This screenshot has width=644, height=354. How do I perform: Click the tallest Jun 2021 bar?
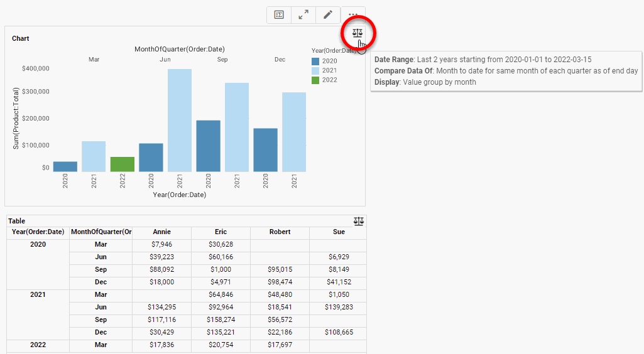(180, 121)
